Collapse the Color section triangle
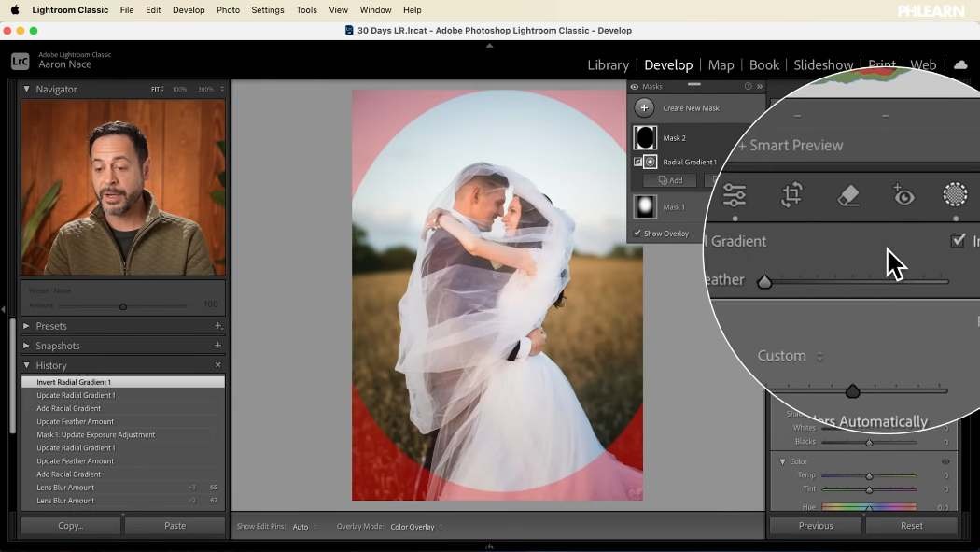980x552 pixels. (782, 461)
